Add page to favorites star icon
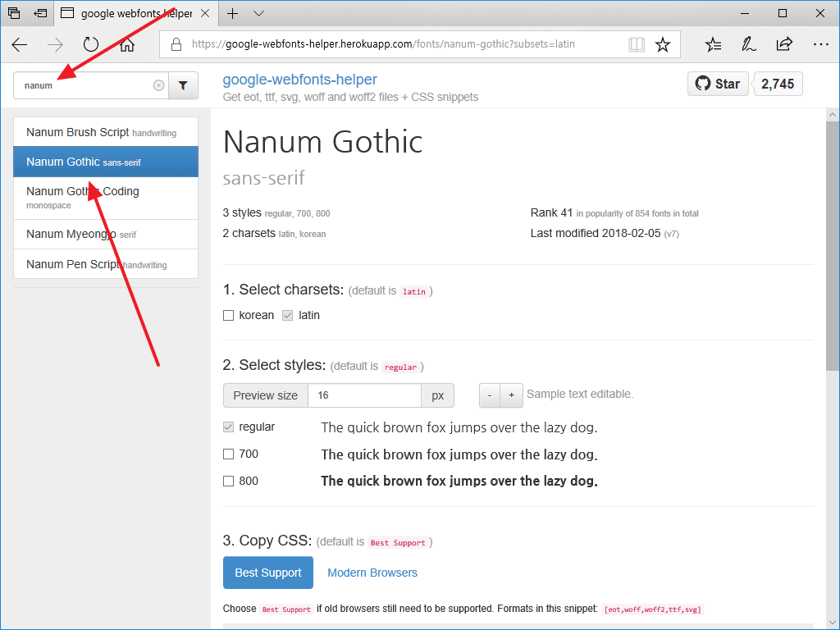The width and height of the screenshot is (840, 630). click(x=663, y=44)
